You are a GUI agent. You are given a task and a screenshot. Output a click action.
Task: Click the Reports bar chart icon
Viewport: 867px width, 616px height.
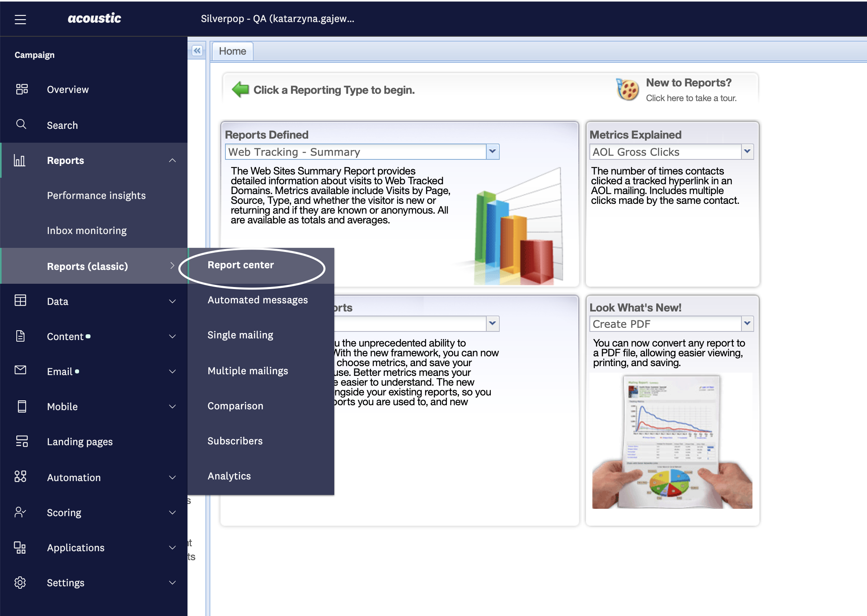pos(20,160)
